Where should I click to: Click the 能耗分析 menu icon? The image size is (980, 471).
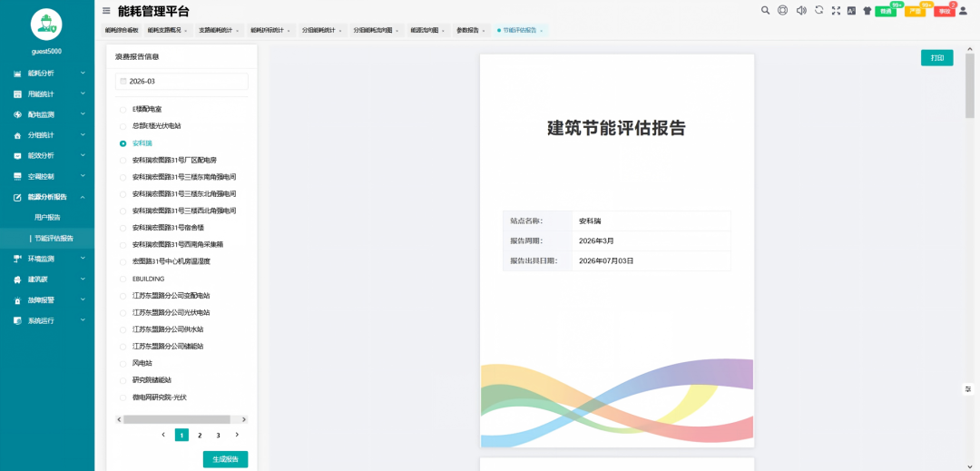click(17, 74)
